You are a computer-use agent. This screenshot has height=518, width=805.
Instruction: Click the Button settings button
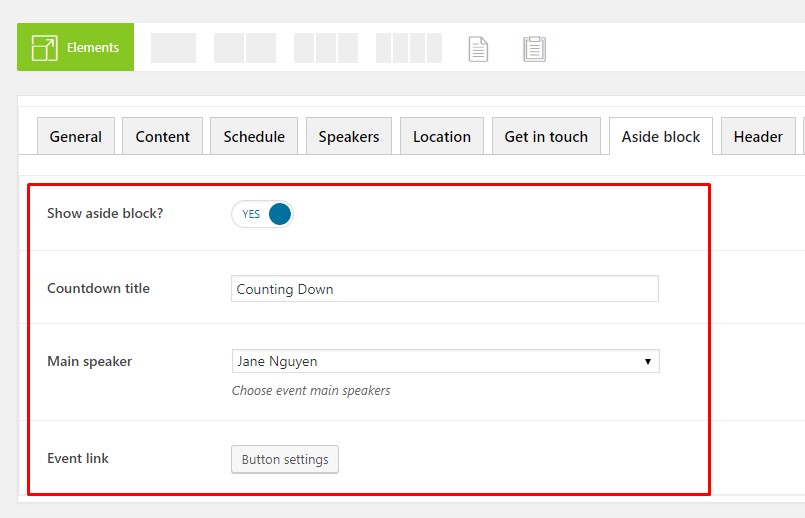[x=285, y=460]
